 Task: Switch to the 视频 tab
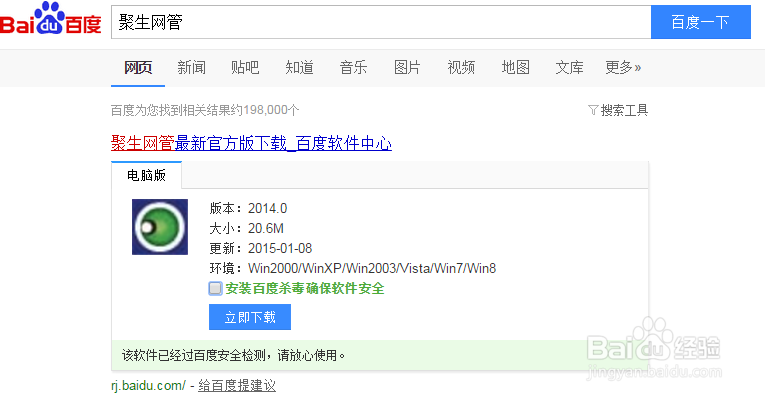[461, 67]
